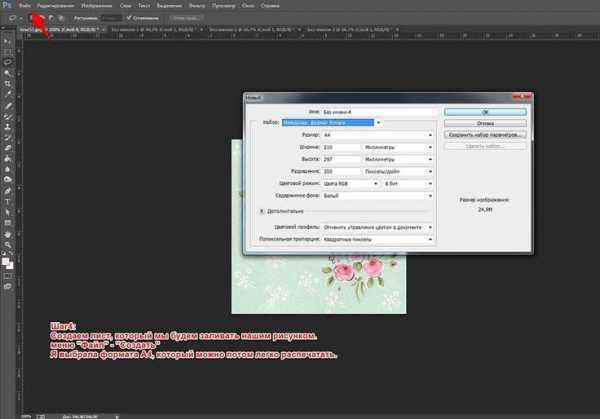This screenshot has height=419, width=600.
Task: Toggle the Сглаживание (anti-alias) checkbox
Action: [x=129, y=18]
